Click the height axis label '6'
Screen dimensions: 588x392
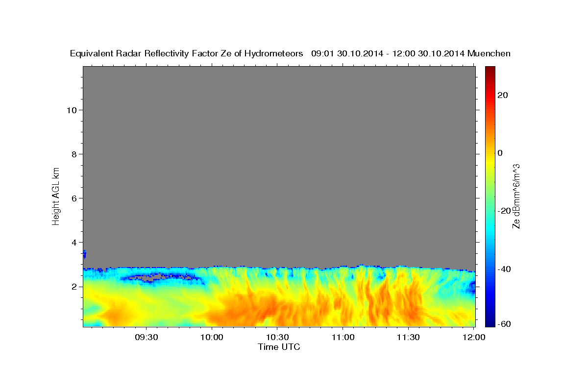[x=73, y=198]
